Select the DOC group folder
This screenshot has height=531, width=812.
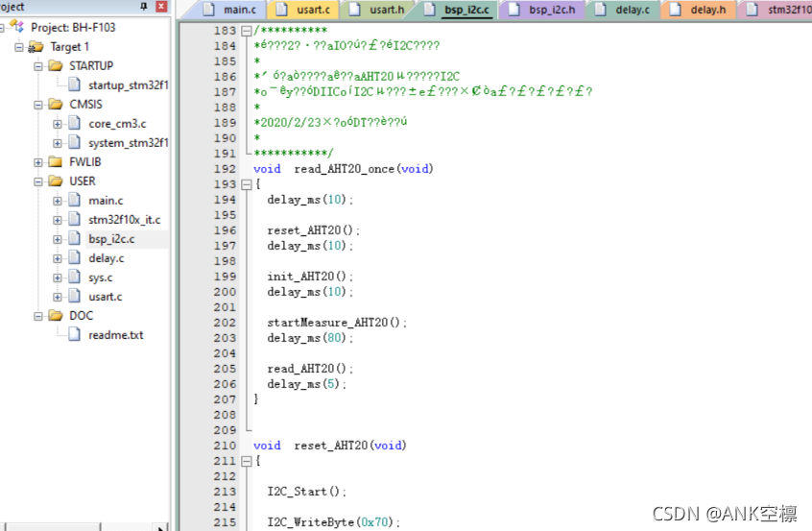pos(82,316)
